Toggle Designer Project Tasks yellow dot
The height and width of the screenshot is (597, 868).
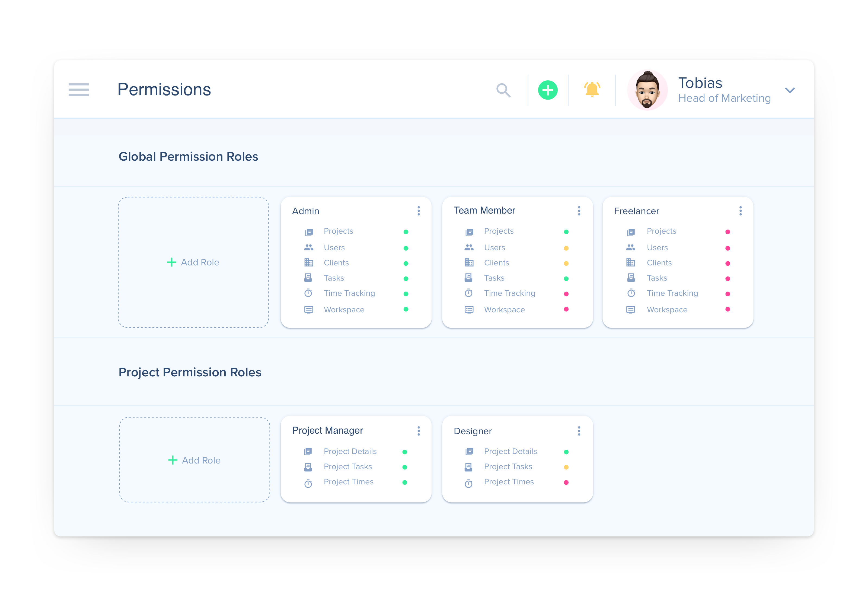point(566,467)
